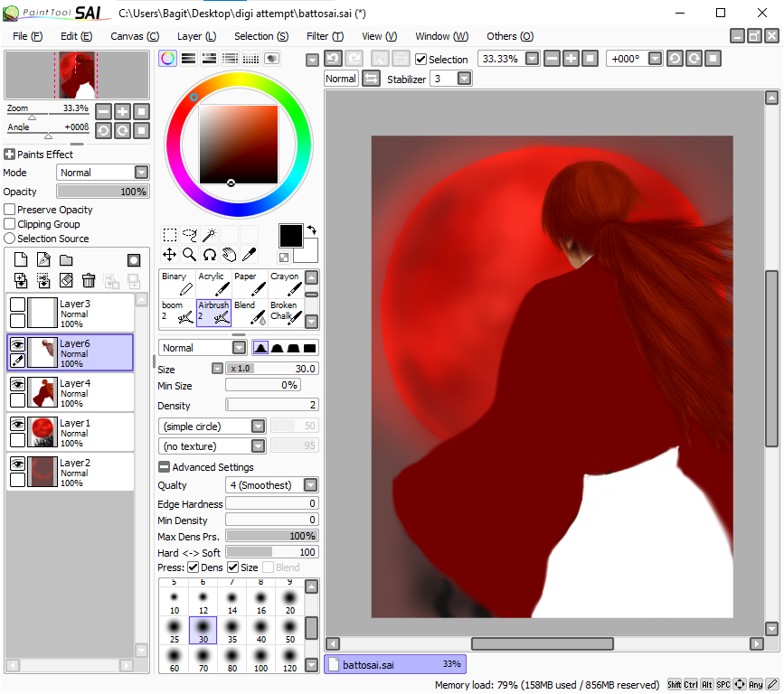
Task: Click the battosai.sai document tab
Action: tap(395, 664)
